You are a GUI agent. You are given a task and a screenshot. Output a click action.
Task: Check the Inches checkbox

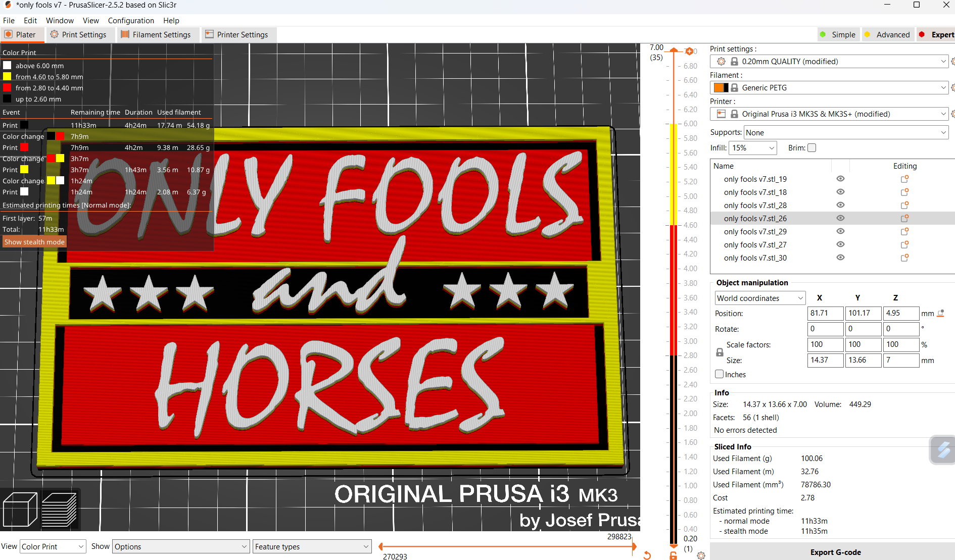pyautogui.click(x=719, y=374)
